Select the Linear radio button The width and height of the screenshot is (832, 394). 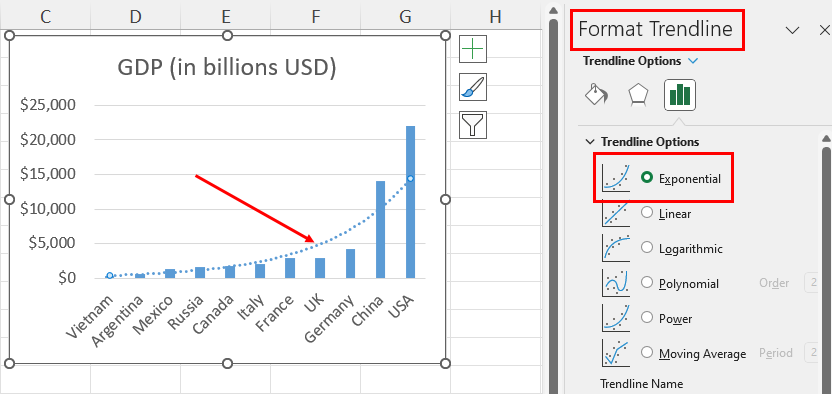coord(647,213)
